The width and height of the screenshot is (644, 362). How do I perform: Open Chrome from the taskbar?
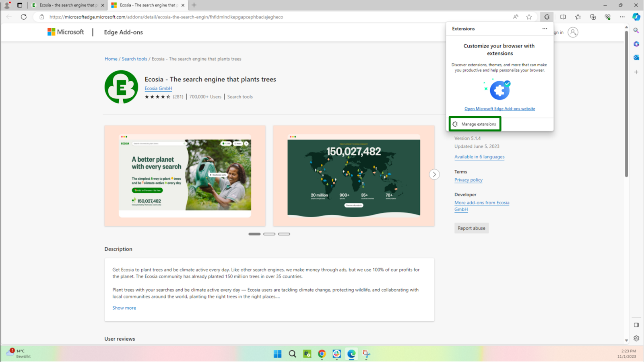[322, 354]
